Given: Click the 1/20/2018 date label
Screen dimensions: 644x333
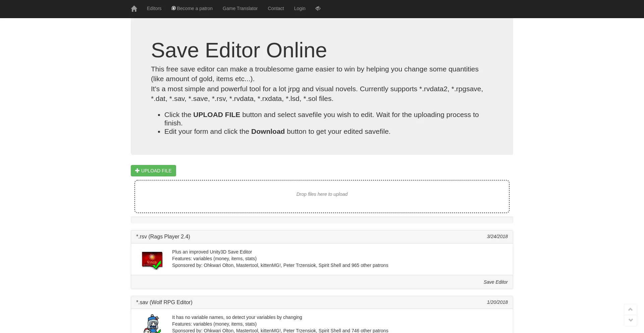Looking at the screenshot, I should [497, 302].
